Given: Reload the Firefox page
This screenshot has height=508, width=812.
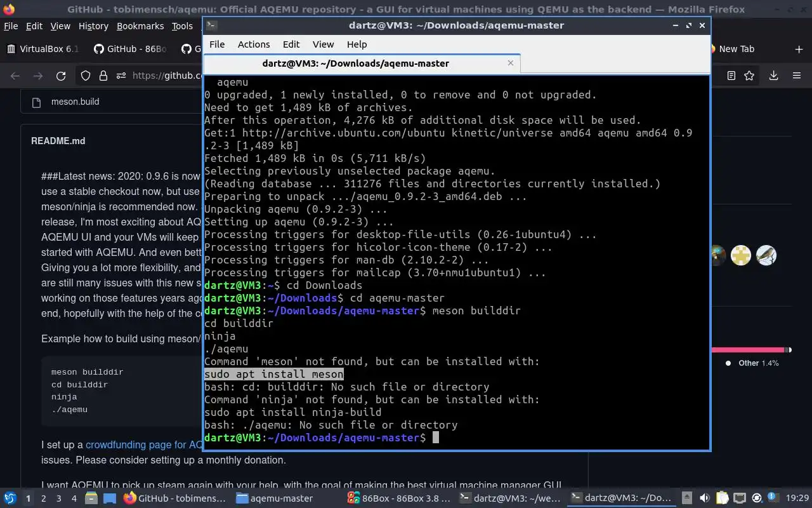Looking at the screenshot, I should click(x=61, y=76).
